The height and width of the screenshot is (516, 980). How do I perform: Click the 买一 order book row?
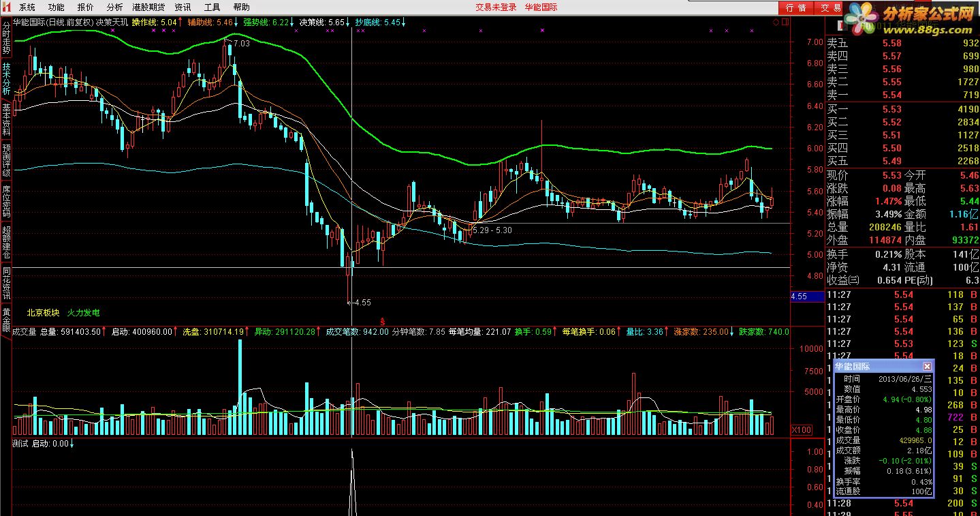pyautogui.click(x=902, y=109)
